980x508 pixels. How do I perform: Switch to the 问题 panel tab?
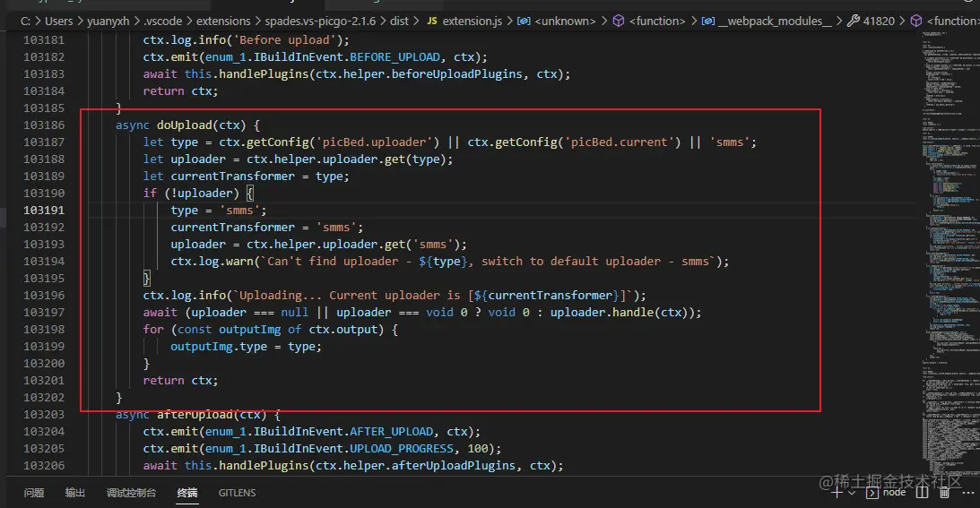(34, 493)
